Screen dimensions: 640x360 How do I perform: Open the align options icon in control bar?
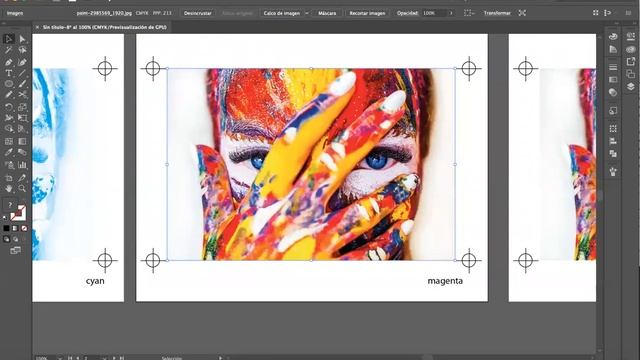pos(469,13)
